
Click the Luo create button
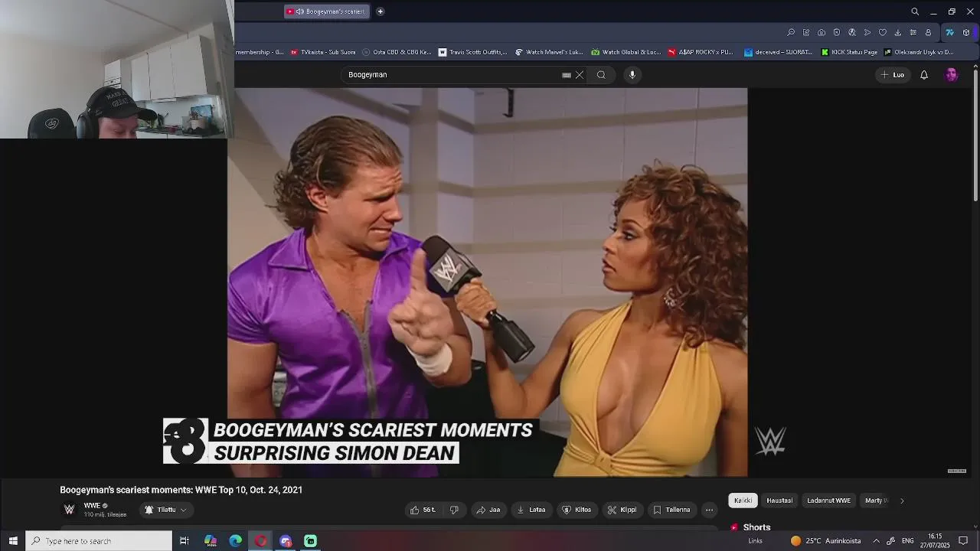(893, 75)
